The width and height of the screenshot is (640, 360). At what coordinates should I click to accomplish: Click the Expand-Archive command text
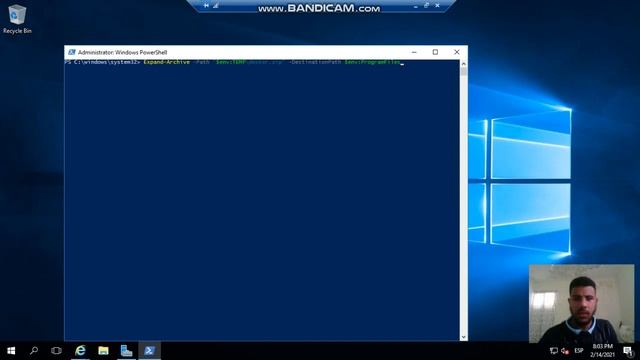pos(167,62)
